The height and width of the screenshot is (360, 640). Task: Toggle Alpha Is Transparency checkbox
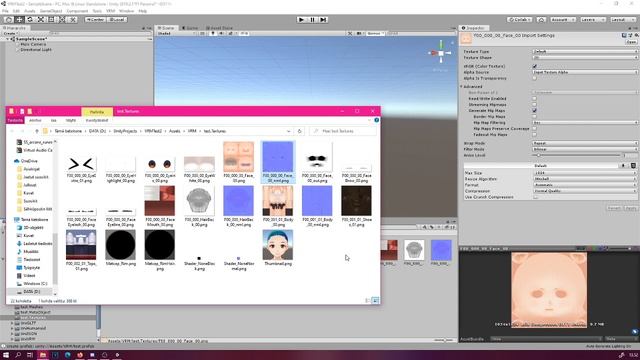point(535,78)
